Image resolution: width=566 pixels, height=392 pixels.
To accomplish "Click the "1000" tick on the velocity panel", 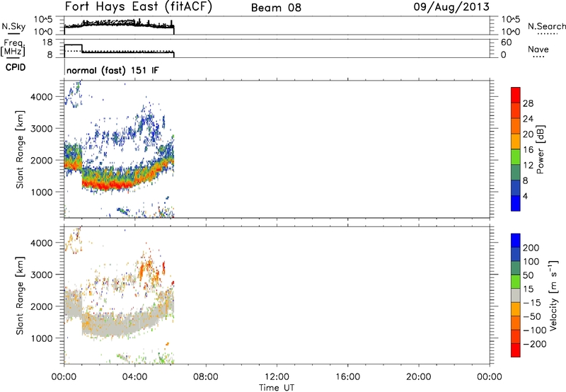I will (42, 338).
